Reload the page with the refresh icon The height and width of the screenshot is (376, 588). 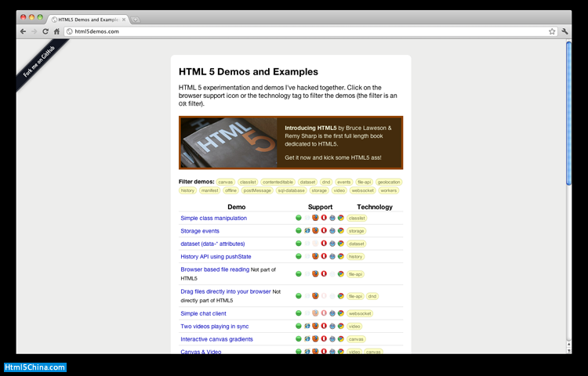(x=45, y=31)
